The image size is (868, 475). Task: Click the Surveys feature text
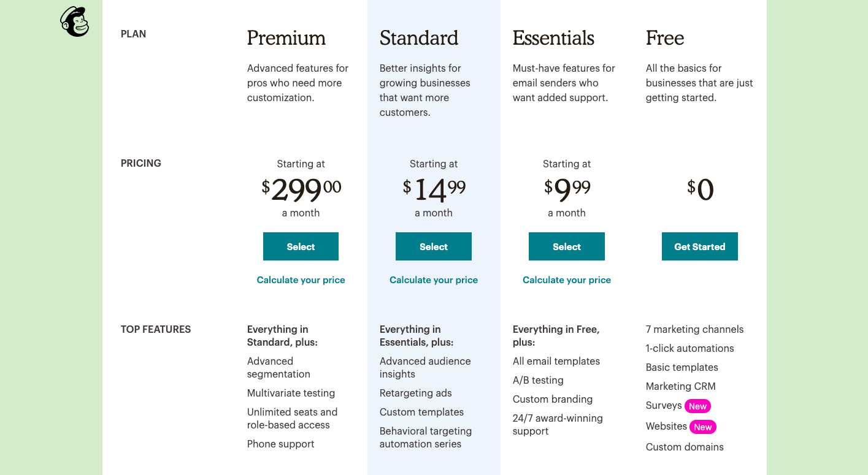click(x=663, y=406)
